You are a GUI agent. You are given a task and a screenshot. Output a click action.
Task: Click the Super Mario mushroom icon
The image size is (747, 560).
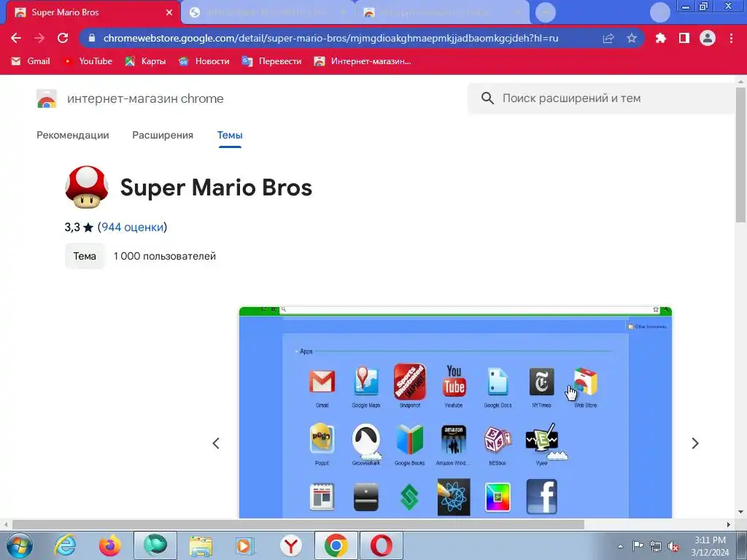tap(86, 187)
